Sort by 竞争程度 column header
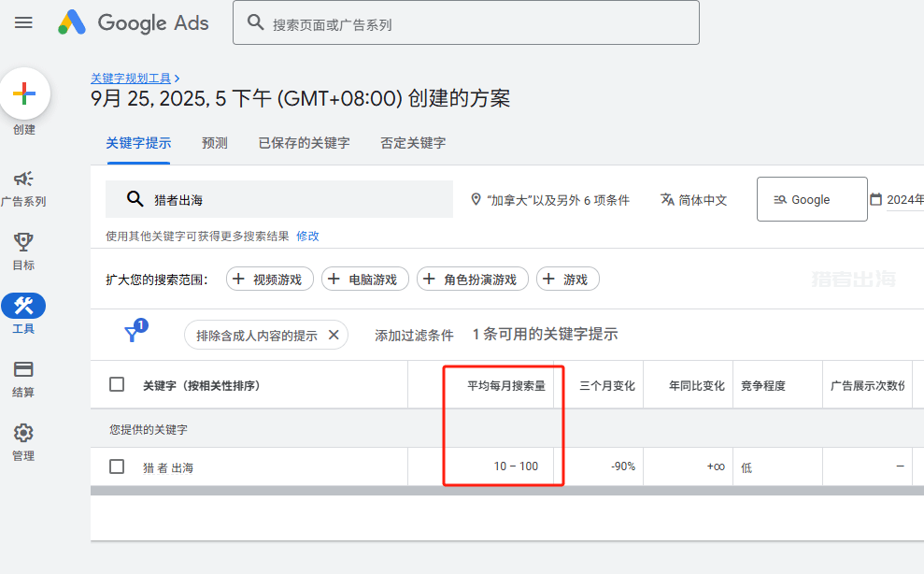Viewport: 924px width, 574px height. coord(763,385)
